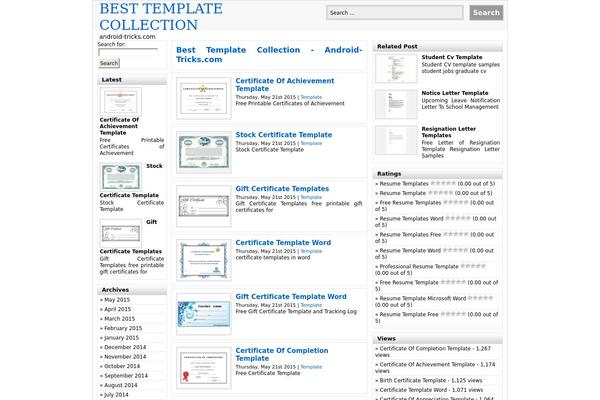Open the March 2015 archive
The image size is (600, 400).
(119, 319)
